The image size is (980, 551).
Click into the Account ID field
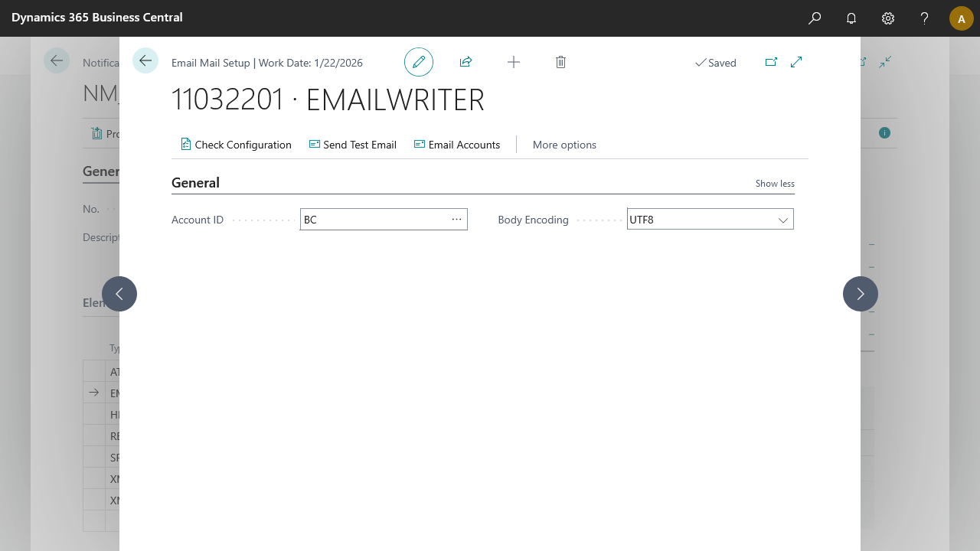(374, 220)
